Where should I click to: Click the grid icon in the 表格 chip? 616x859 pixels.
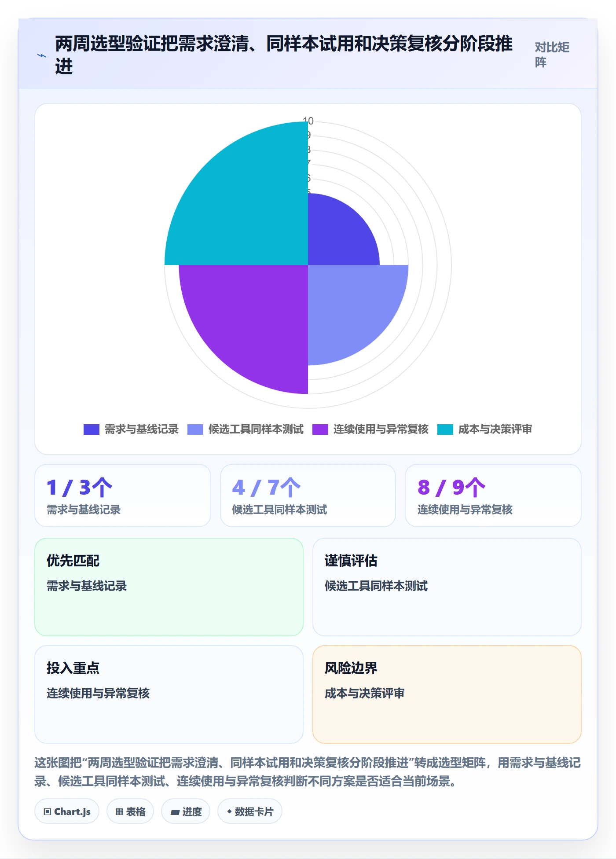[119, 812]
